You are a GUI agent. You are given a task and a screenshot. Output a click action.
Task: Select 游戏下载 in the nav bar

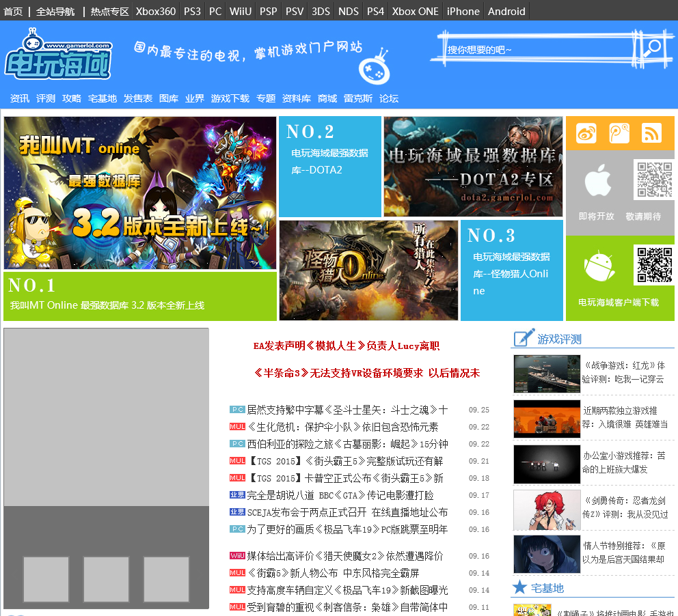230,98
